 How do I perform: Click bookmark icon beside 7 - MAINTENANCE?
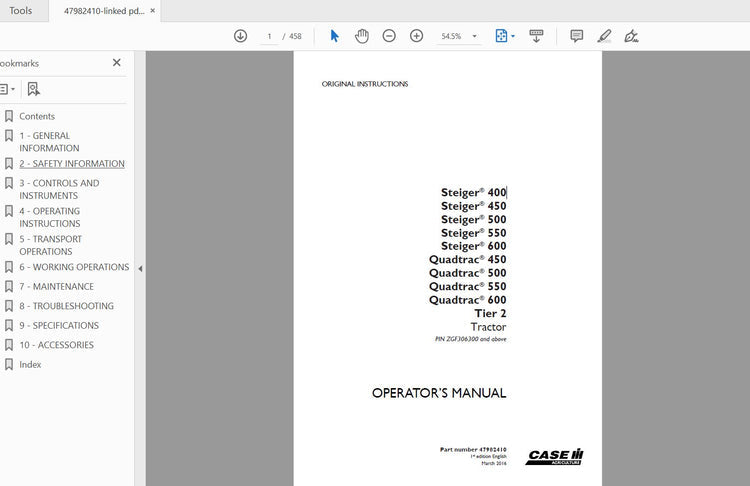pos(9,287)
